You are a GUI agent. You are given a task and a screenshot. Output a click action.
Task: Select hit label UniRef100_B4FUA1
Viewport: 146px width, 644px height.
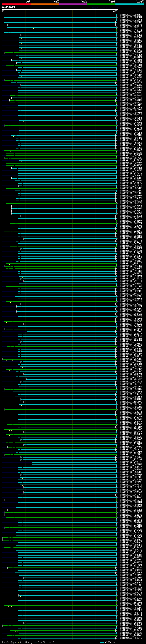click(x=131, y=286)
